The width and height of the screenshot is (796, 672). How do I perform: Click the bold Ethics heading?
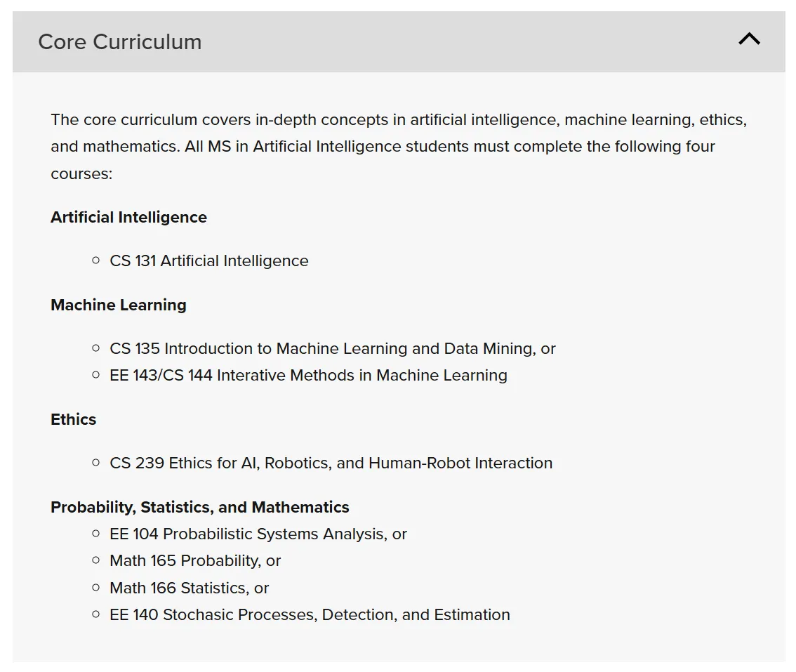click(x=73, y=420)
